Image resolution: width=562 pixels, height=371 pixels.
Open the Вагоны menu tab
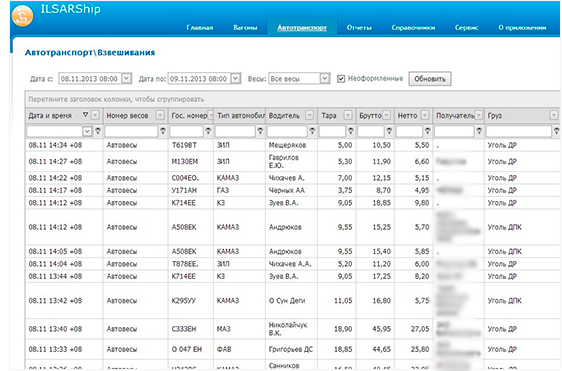[245, 28]
